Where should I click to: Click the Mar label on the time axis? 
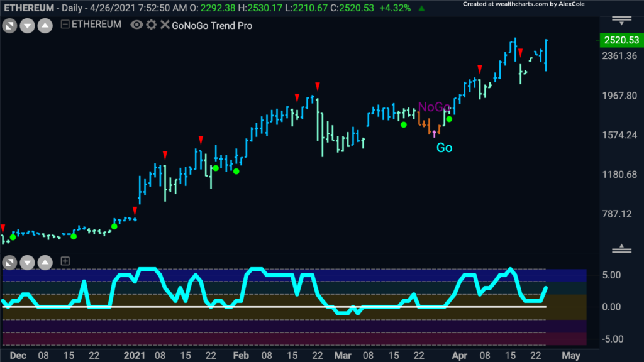pyautogui.click(x=343, y=356)
